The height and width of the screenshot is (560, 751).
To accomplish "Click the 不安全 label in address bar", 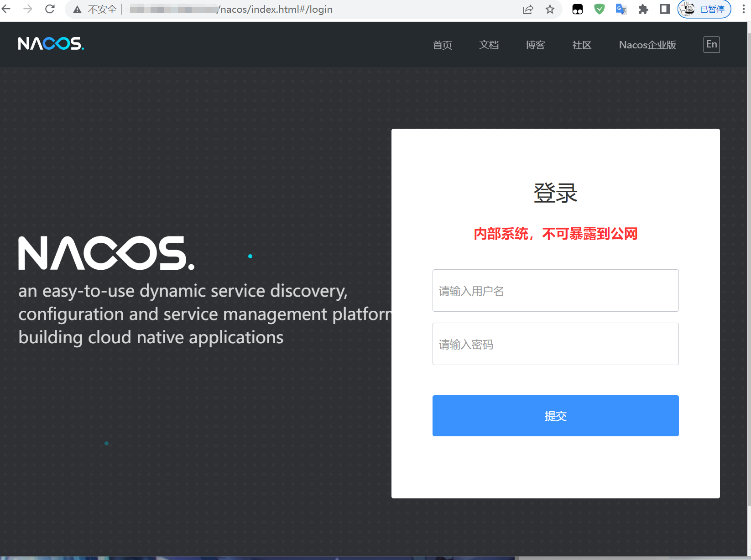I will click(102, 10).
